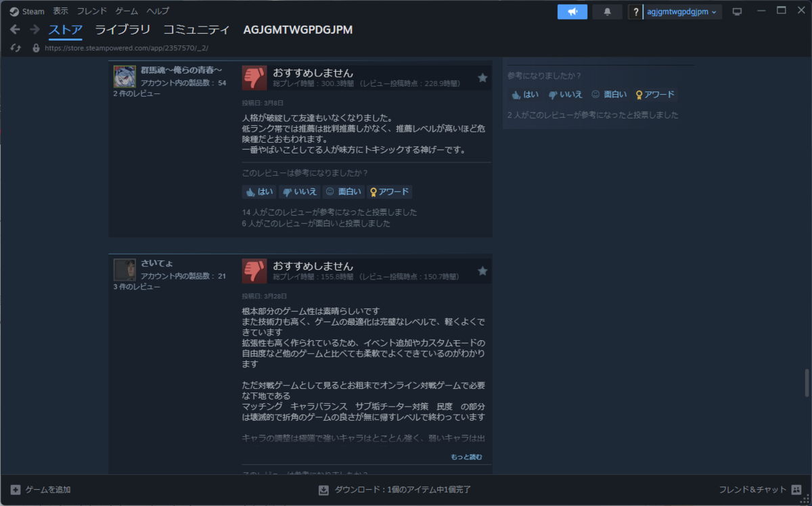The image size is (812, 506).
Task: Open announcements via the megaphone button
Action: (x=572, y=11)
